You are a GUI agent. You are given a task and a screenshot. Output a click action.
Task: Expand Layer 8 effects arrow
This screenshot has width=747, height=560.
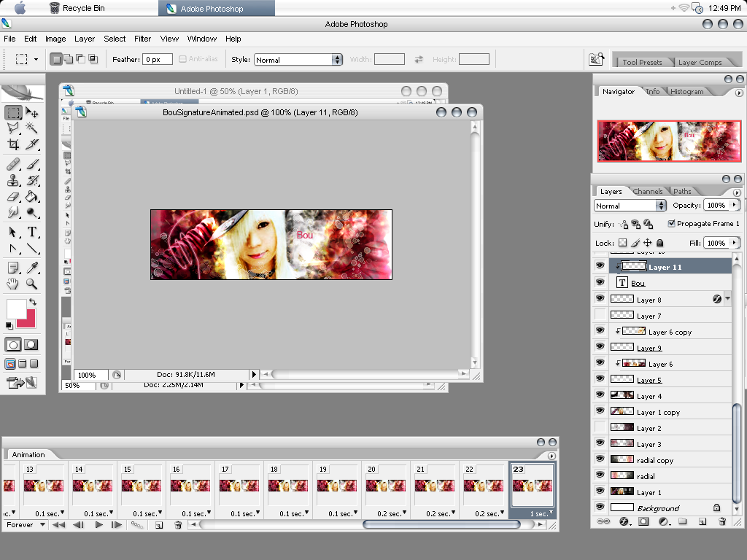point(727,298)
